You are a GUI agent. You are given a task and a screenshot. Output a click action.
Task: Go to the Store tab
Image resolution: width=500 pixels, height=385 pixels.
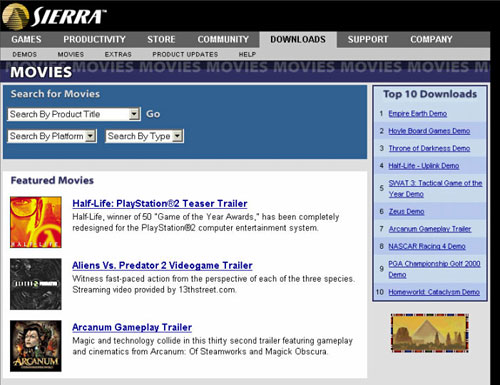[x=161, y=39]
